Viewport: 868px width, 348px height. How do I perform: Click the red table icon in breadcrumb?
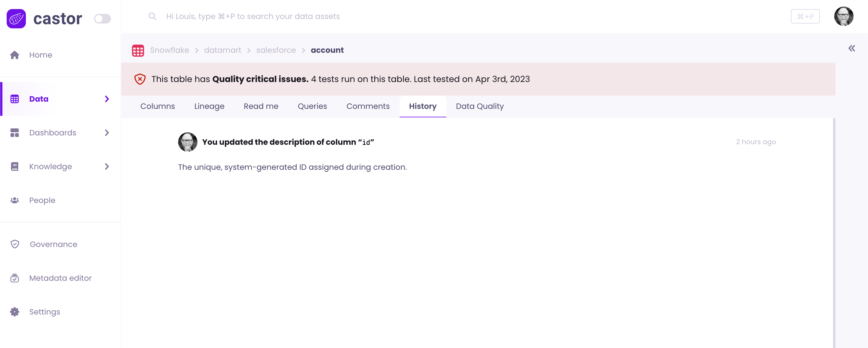click(x=138, y=50)
